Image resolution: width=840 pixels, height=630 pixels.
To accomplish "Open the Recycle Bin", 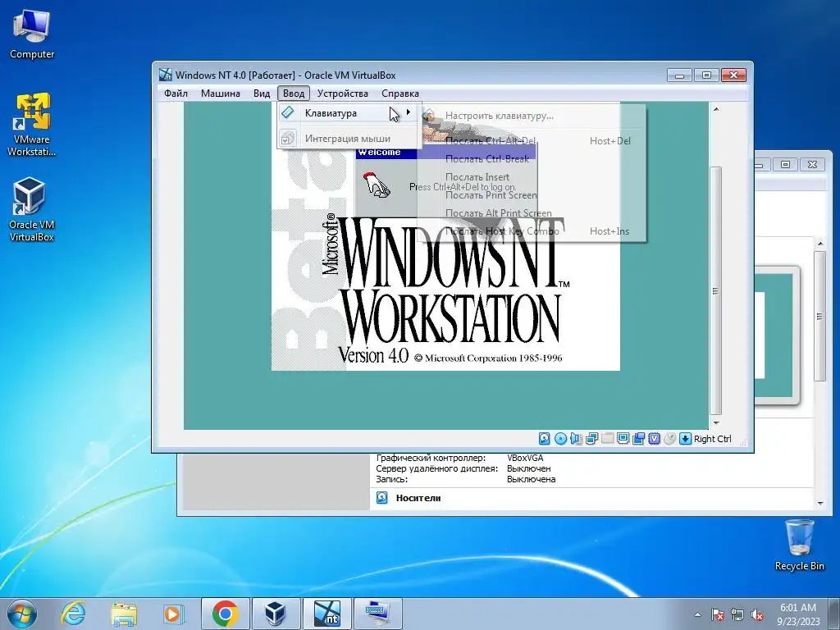I will 799,545.
